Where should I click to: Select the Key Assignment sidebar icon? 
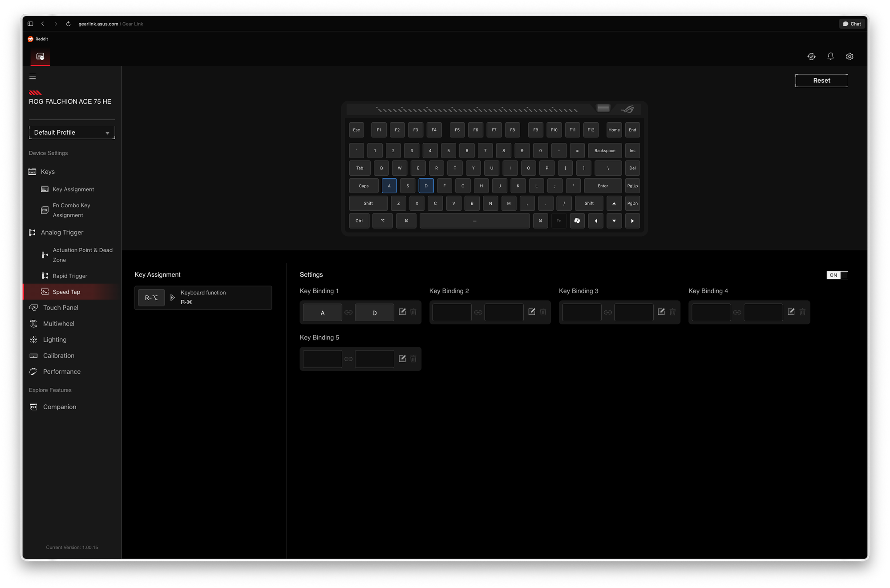(x=44, y=189)
